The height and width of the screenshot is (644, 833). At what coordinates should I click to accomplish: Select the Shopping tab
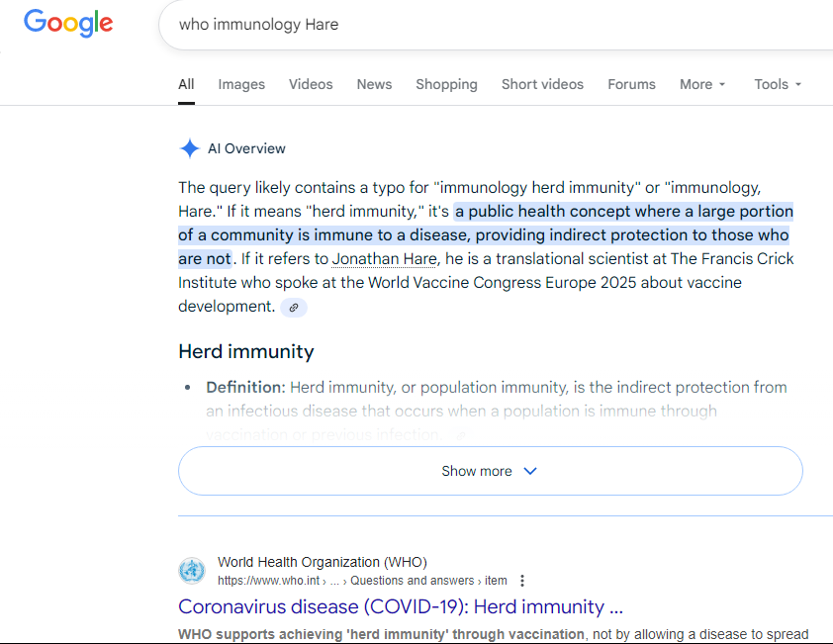pyautogui.click(x=446, y=84)
